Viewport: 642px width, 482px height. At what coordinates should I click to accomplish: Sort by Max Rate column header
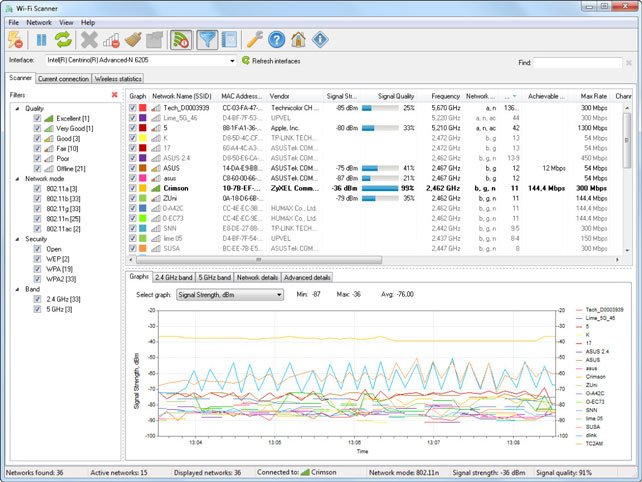pos(590,96)
